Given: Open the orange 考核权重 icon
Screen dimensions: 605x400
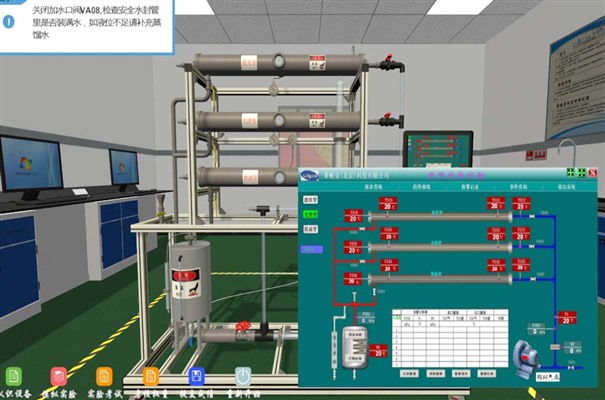Looking at the screenshot, I should point(150,376).
